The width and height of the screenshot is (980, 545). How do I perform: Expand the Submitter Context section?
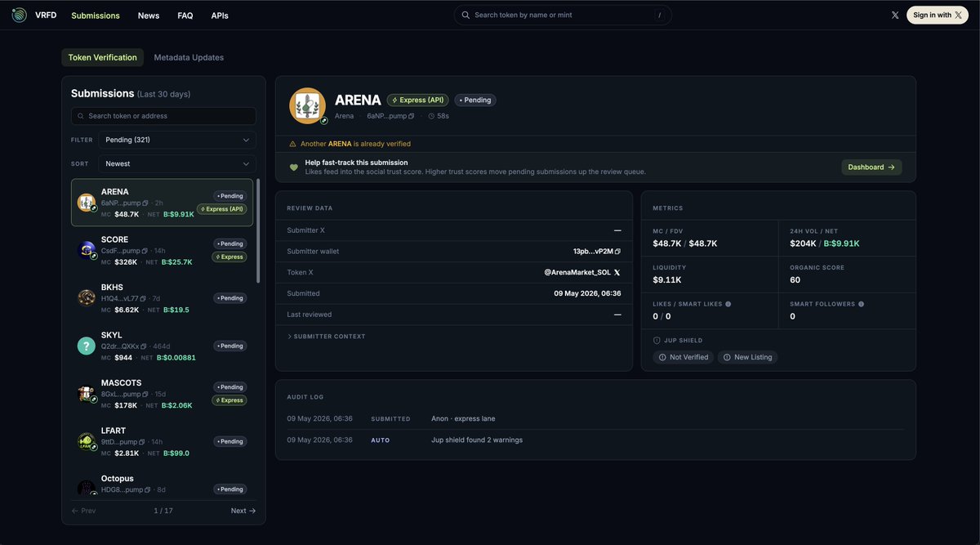click(327, 337)
